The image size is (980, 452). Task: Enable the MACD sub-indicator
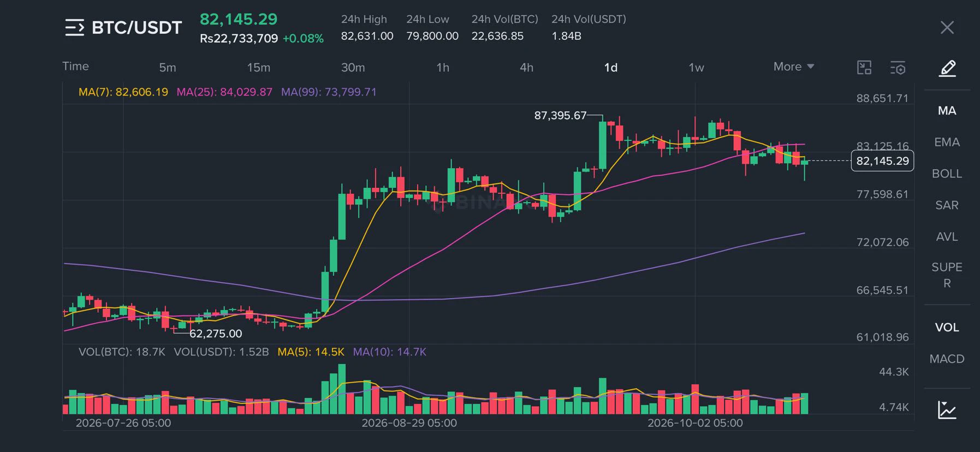click(x=947, y=359)
